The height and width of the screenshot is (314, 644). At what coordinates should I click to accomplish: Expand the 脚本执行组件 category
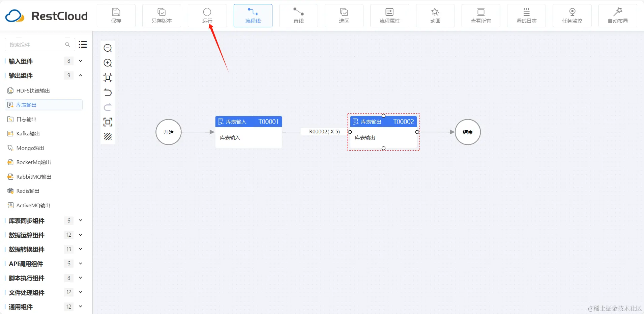[81, 278]
